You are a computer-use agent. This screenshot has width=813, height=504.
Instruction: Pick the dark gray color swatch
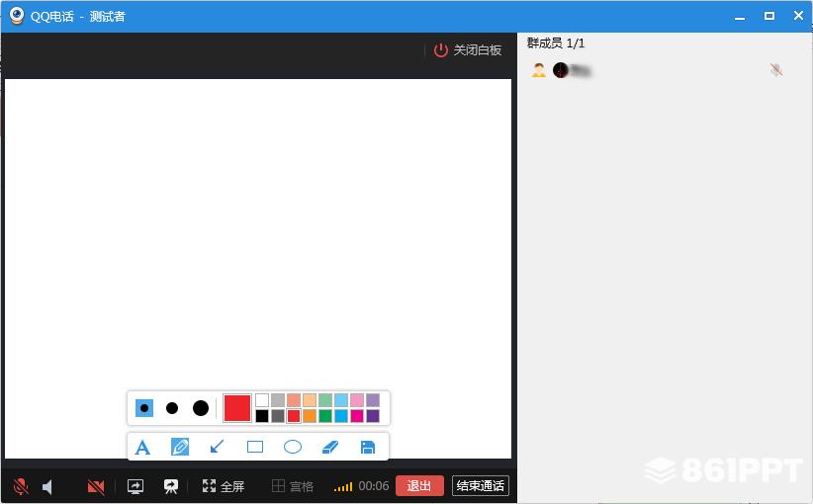point(278,416)
